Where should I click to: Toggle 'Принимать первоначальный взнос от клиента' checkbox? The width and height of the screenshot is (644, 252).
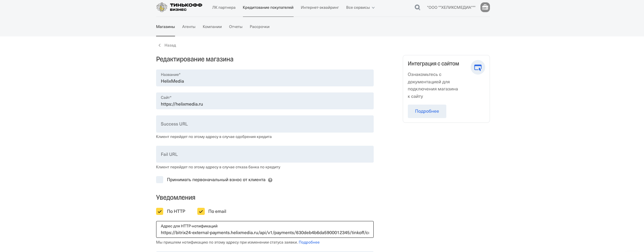(x=159, y=179)
